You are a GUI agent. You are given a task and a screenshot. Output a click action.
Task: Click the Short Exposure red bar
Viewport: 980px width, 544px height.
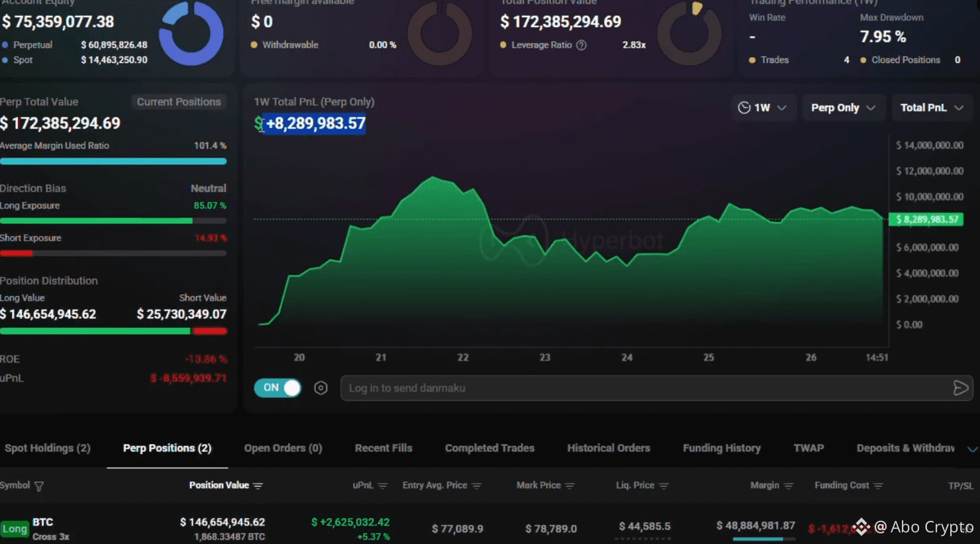[16, 253]
